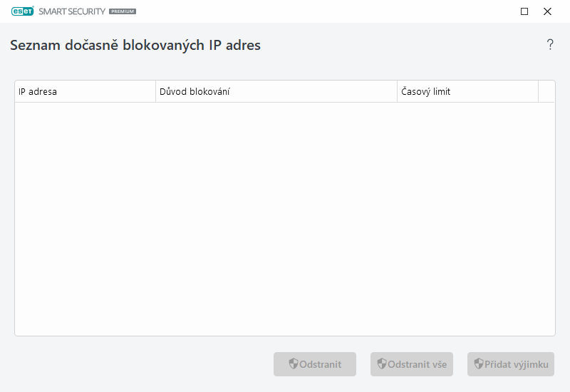The height and width of the screenshot is (392, 570).
Task: Click the ESET logo in title bar
Action: (23, 11)
